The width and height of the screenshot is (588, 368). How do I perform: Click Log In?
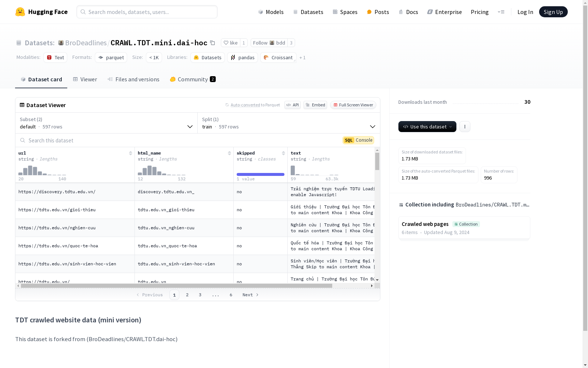click(x=525, y=12)
